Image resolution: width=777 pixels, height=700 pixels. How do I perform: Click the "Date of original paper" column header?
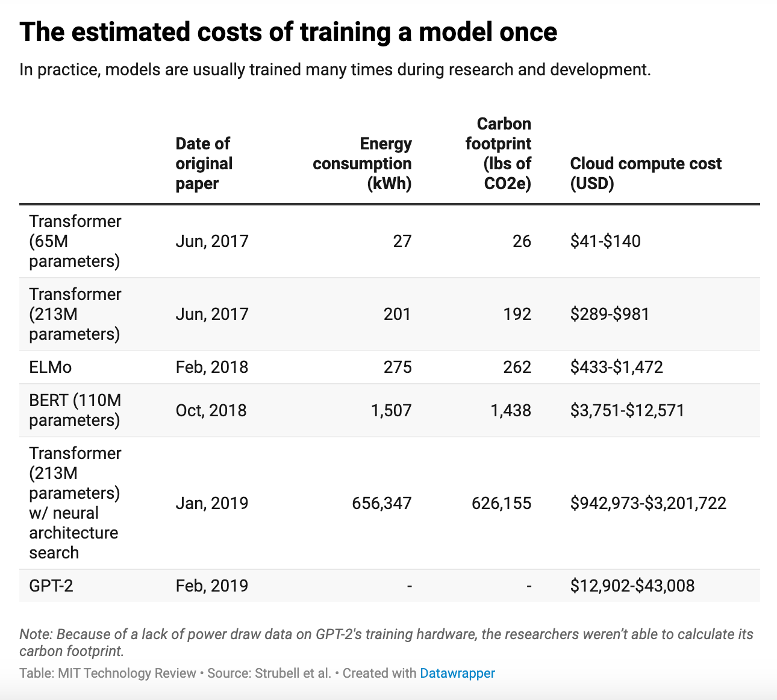pyautogui.click(x=204, y=163)
